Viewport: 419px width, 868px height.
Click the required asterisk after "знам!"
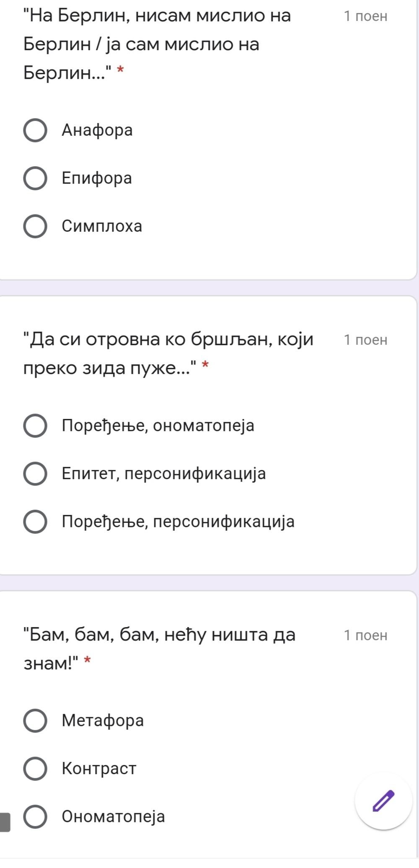[x=87, y=661]
